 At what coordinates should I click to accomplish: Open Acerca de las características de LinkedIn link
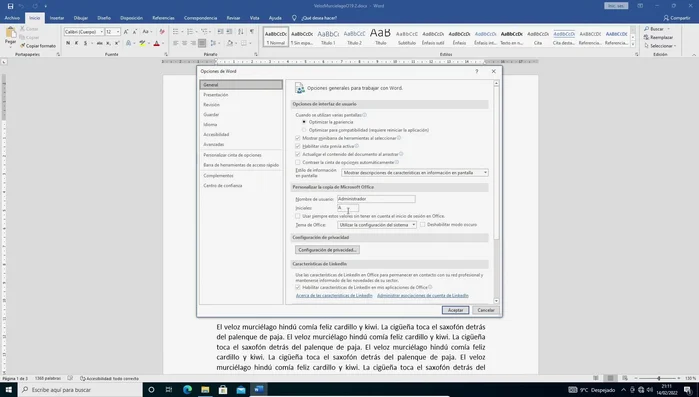click(334, 295)
